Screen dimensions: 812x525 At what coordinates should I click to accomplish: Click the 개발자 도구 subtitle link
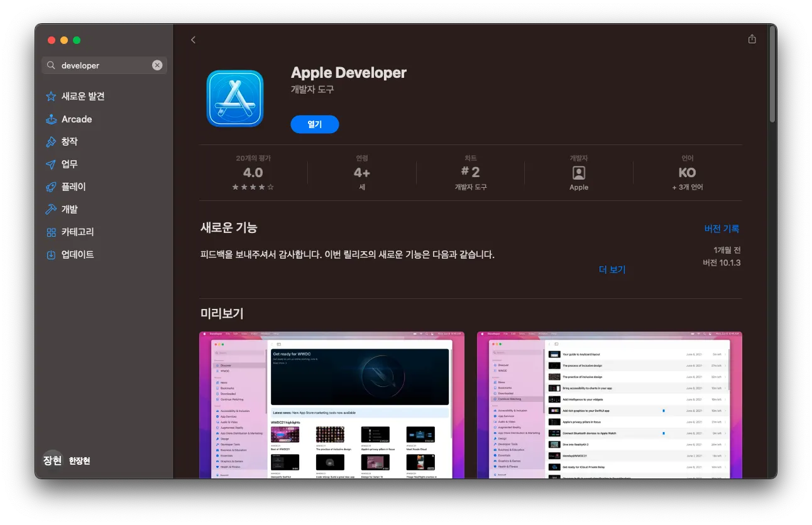(312, 90)
